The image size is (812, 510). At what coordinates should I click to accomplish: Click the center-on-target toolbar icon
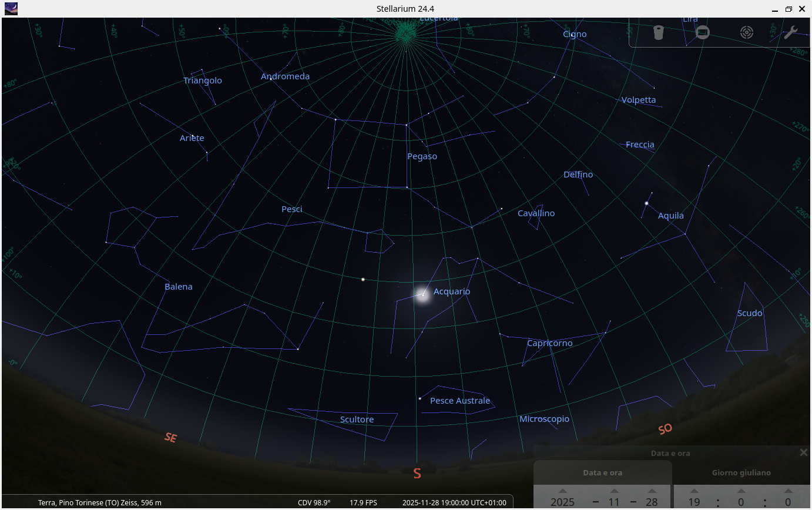(x=746, y=32)
